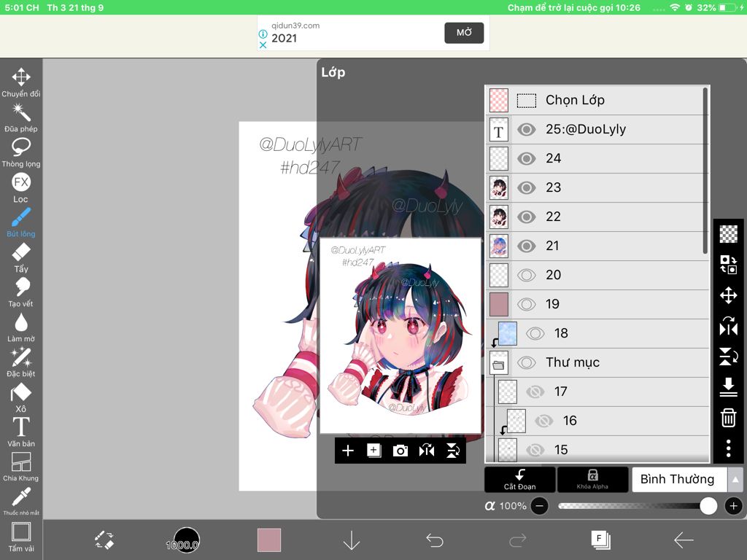The width and height of the screenshot is (747, 560).
Task: Select the Văn bản text tool
Action: (21, 432)
